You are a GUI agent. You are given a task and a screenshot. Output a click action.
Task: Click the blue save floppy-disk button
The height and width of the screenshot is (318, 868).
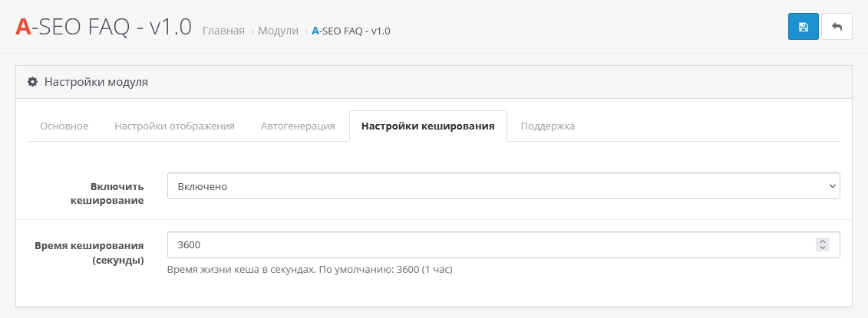click(803, 27)
